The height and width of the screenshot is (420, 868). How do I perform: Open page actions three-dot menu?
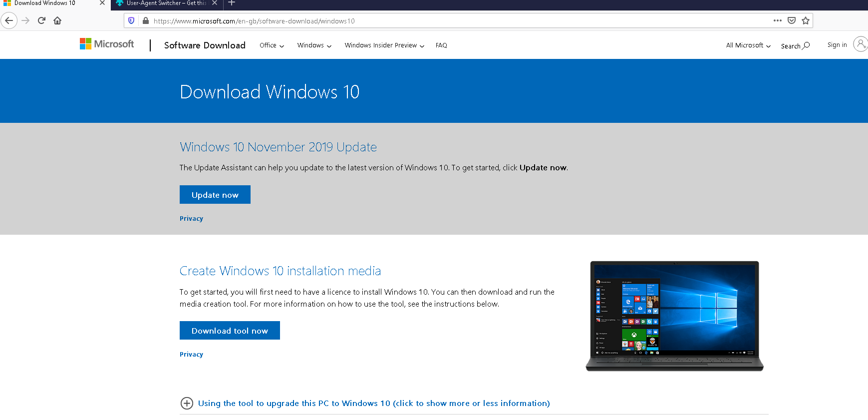[777, 20]
